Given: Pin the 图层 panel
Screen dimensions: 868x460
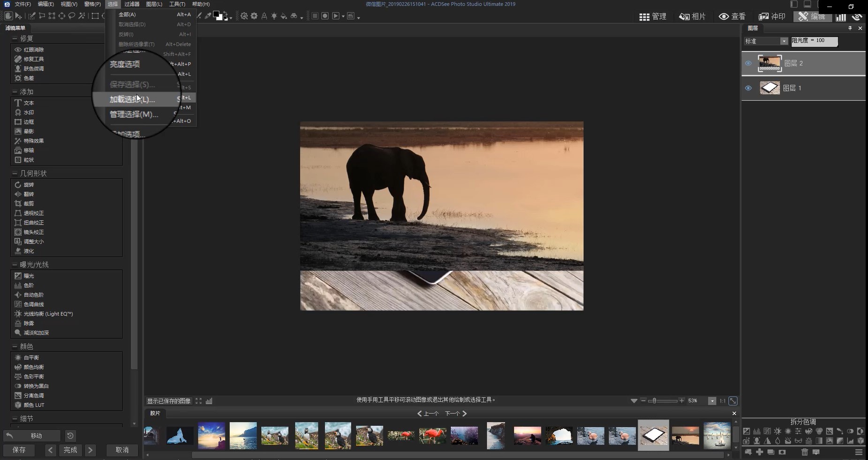Looking at the screenshot, I should 850,28.
